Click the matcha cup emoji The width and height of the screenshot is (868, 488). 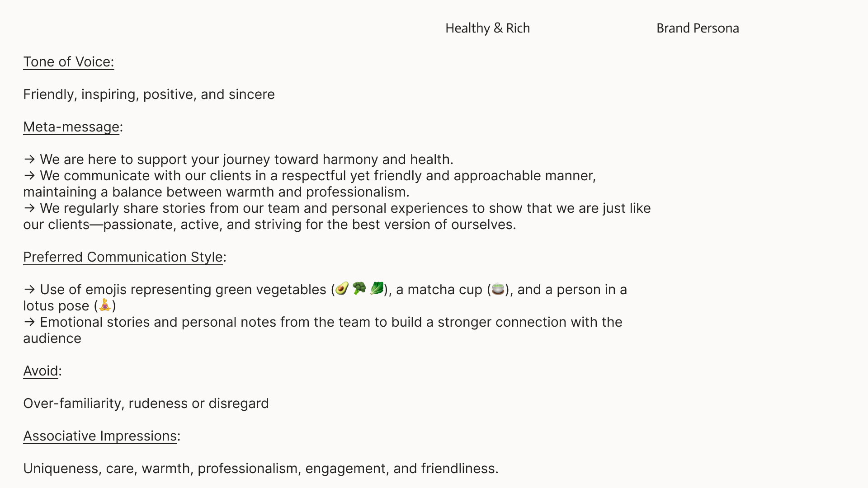[498, 289]
